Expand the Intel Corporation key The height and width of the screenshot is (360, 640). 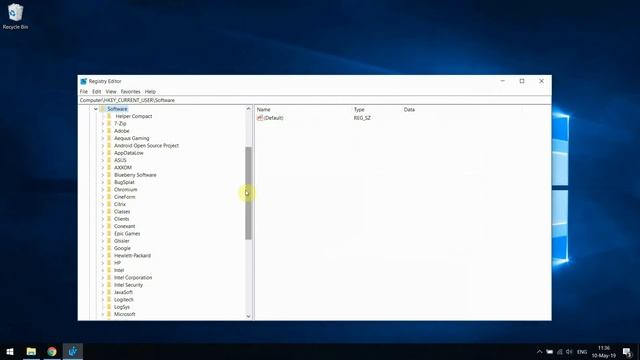(x=102, y=278)
